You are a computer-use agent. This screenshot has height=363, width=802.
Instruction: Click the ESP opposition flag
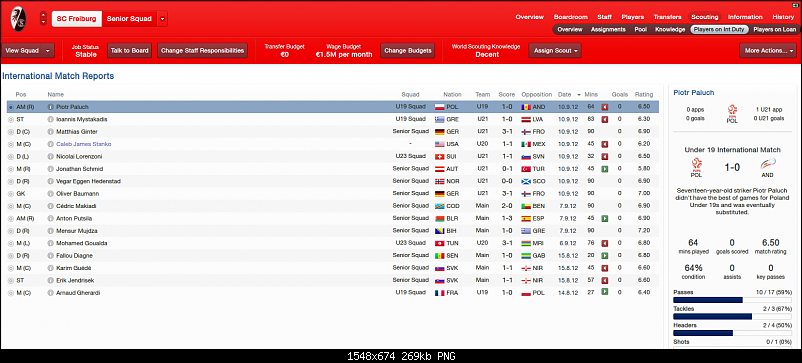coord(526,219)
